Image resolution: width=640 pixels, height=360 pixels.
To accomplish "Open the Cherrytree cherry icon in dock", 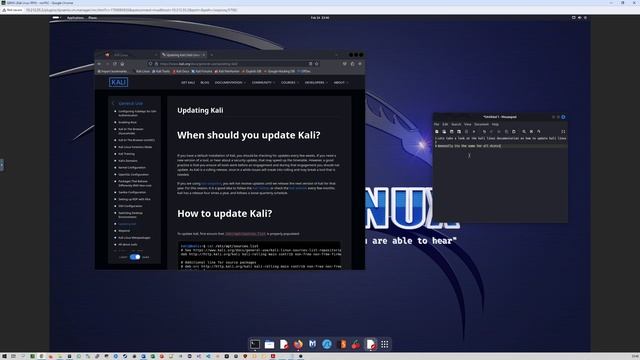I will (x=356, y=344).
